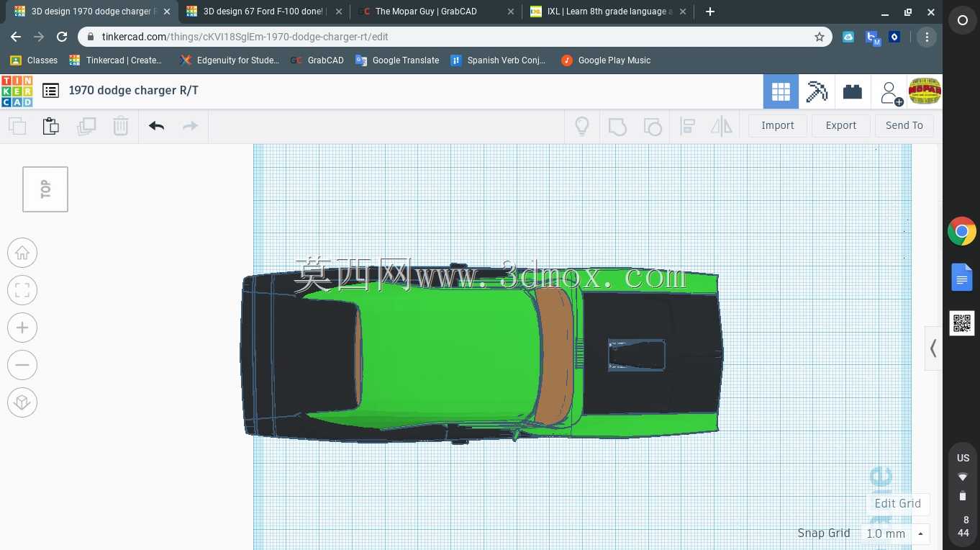The height and width of the screenshot is (550, 980).
Task: Open the Tinkercad | Create bookmark
Action: (x=116, y=60)
